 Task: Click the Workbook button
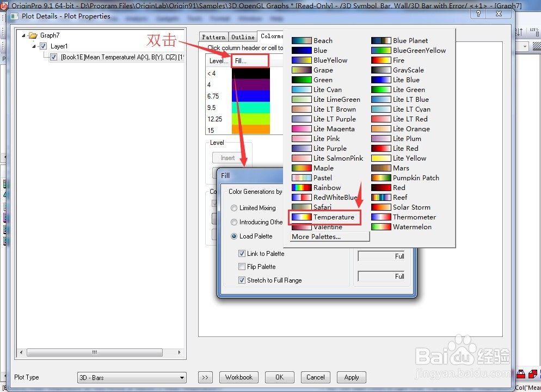239,377
